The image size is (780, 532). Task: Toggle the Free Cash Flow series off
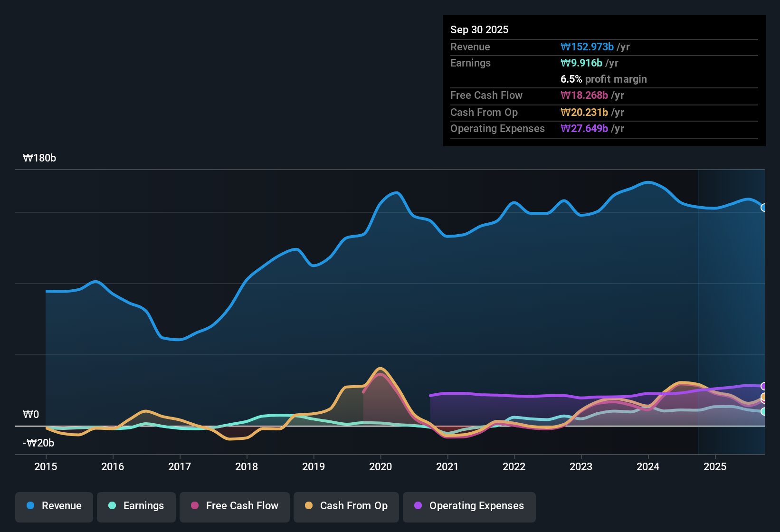234,506
